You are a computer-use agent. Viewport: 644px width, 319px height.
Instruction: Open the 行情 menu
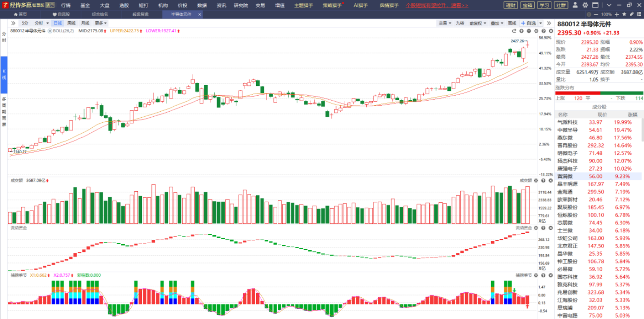(x=66, y=6)
